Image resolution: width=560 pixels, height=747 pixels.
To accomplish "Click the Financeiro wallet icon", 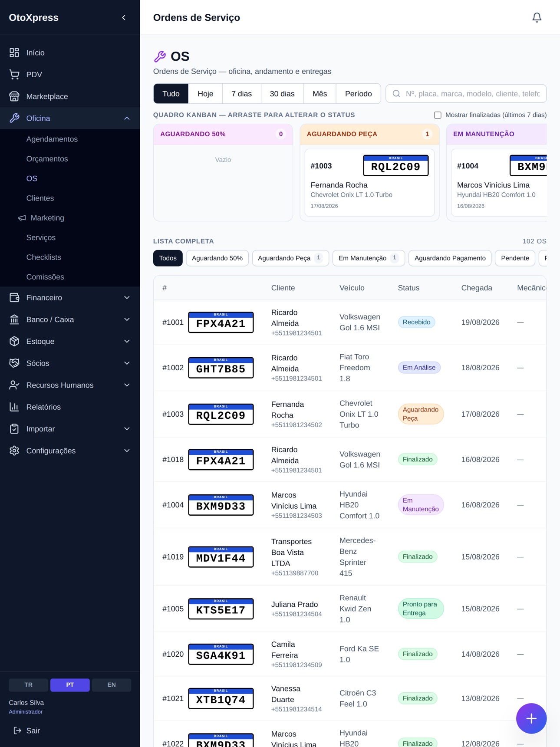I will point(14,298).
